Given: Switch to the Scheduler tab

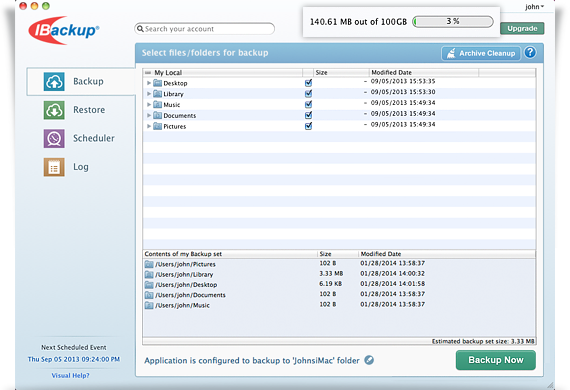Looking at the screenshot, I should pos(81,138).
